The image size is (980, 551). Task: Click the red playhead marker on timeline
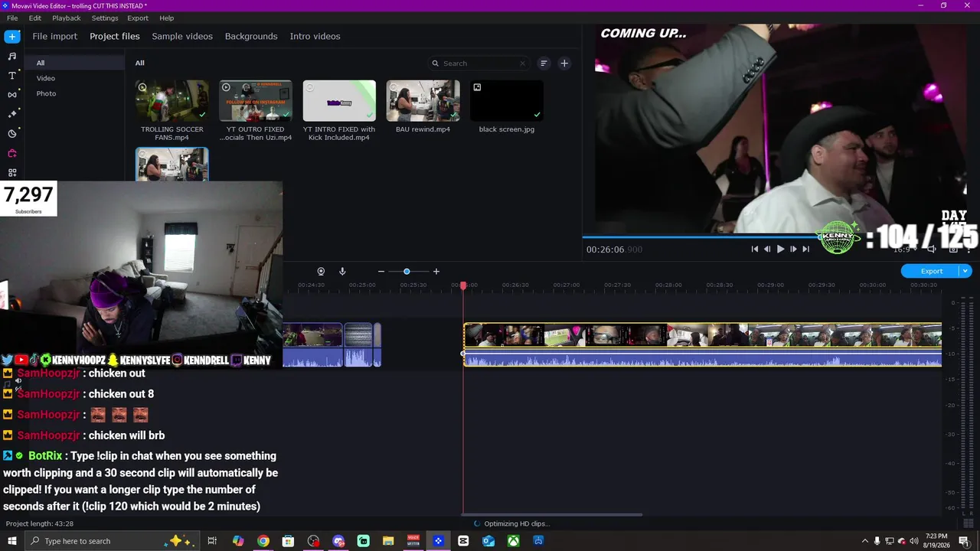pyautogui.click(x=463, y=285)
